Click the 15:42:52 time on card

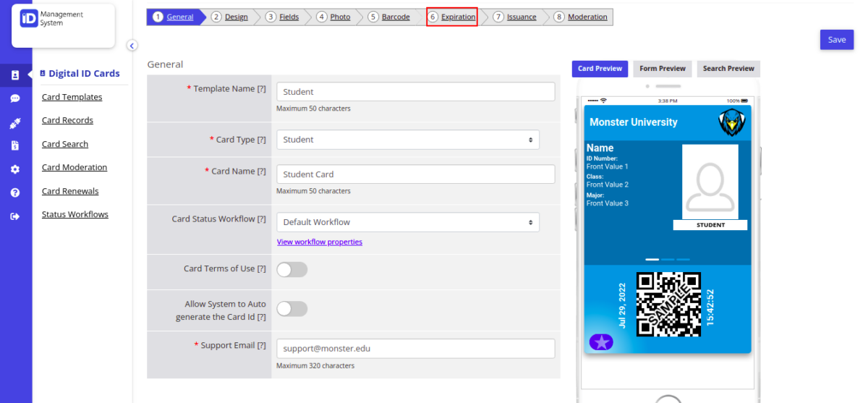point(710,307)
